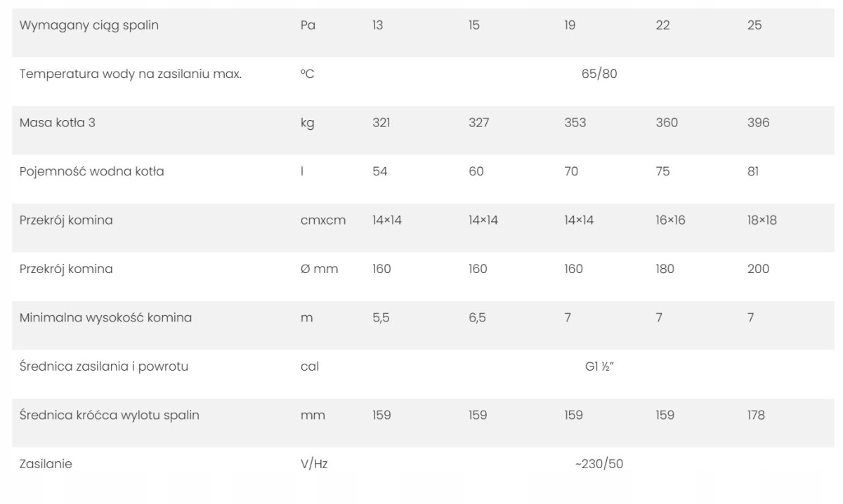Select the flue draft value 25
843x504 pixels.
(x=754, y=25)
